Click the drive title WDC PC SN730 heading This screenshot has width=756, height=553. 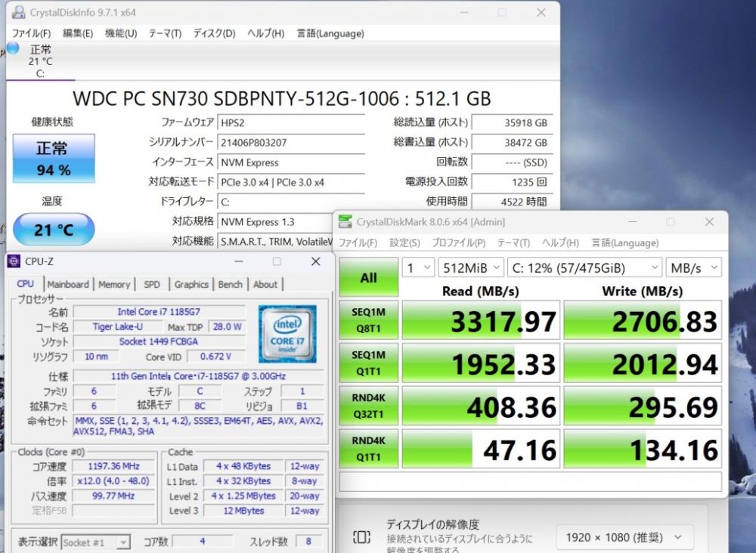(x=282, y=99)
